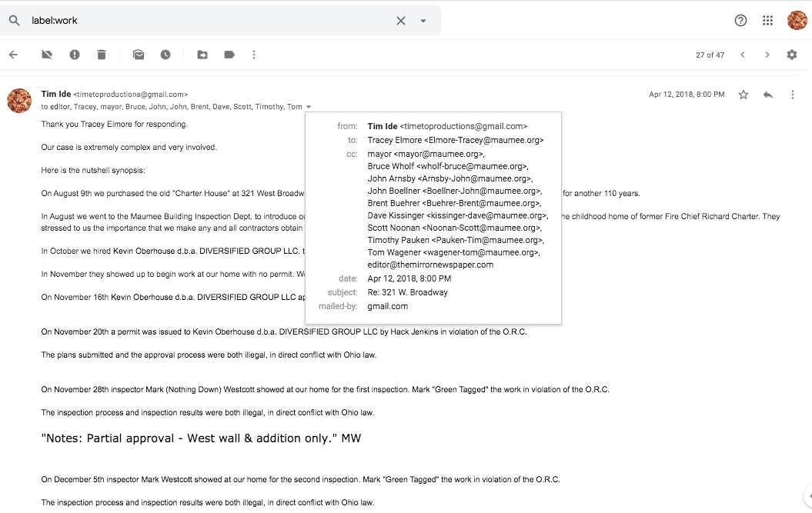Image resolution: width=812 pixels, height=513 pixels.
Task: Go to the older conversation
Action: 767,55
